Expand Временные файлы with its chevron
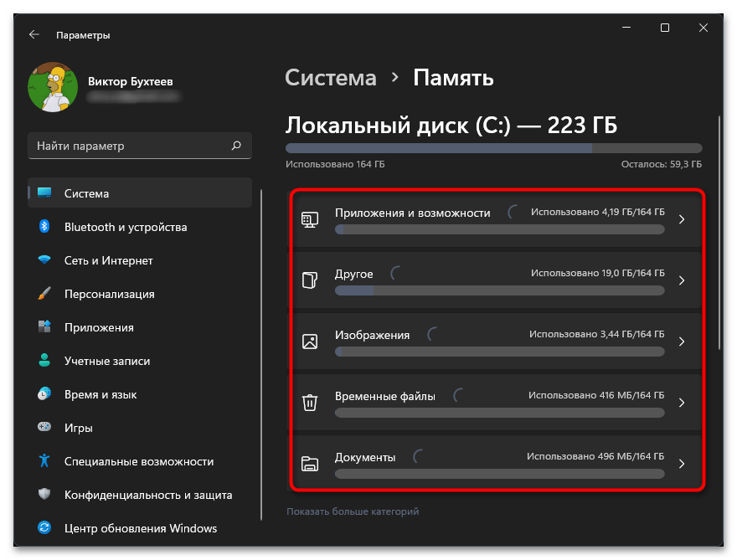The height and width of the screenshot is (560, 737). 682,403
